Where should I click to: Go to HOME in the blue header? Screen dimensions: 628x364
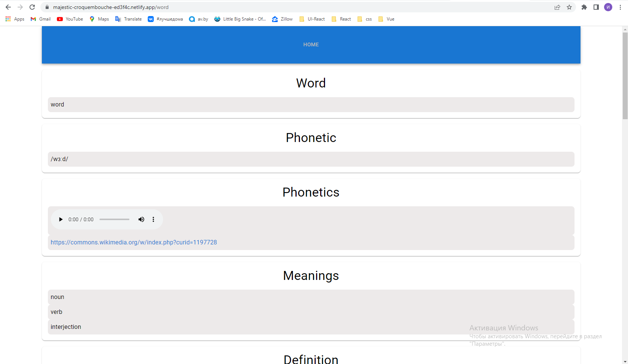pyautogui.click(x=311, y=44)
